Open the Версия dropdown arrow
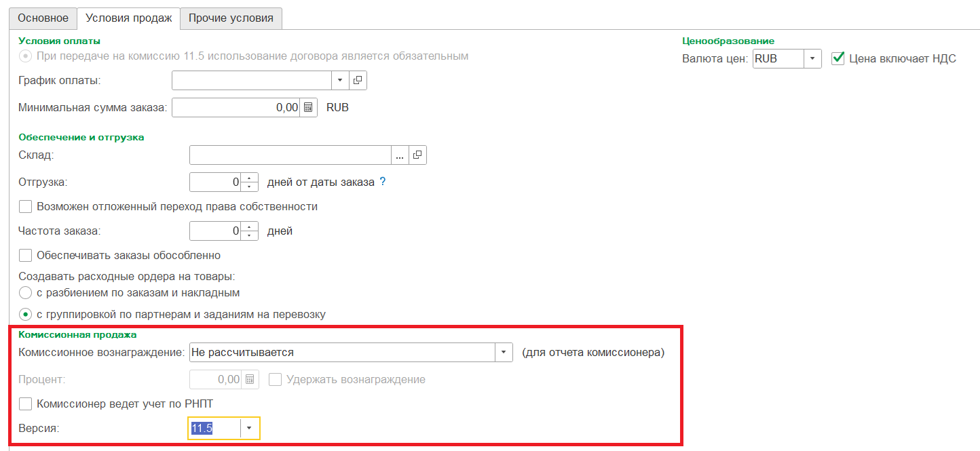This screenshot has height=451, width=980. pyautogui.click(x=249, y=428)
